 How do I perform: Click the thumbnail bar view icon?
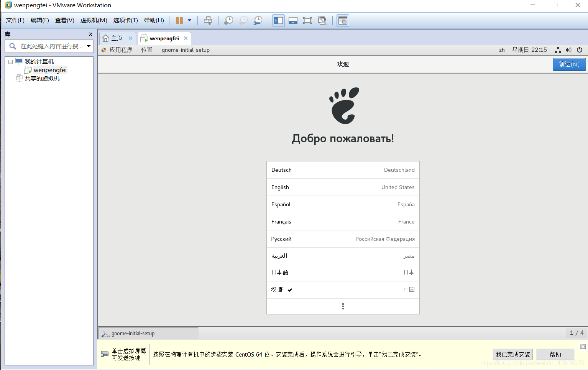[x=293, y=20]
